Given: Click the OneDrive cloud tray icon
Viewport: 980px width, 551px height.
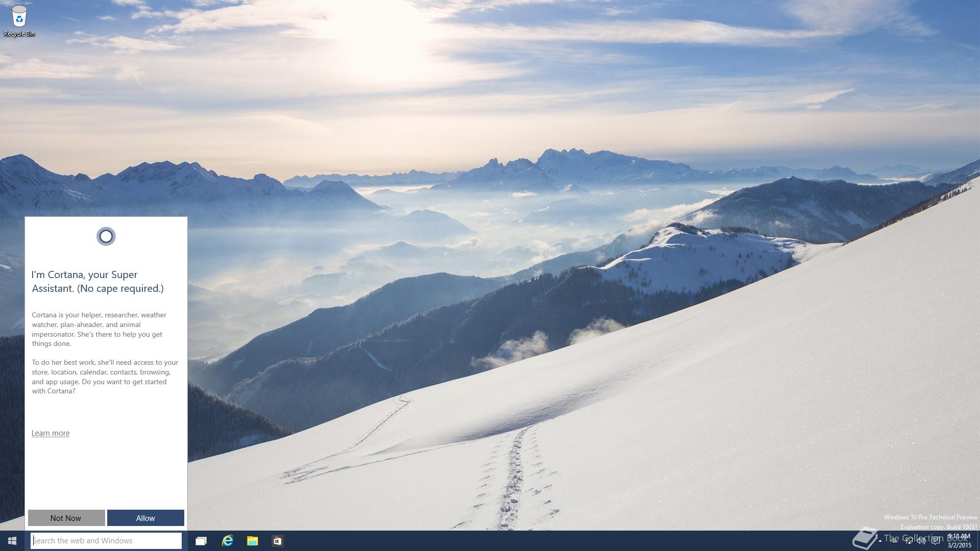Looking at the screenshot, I should coord(894,541).
